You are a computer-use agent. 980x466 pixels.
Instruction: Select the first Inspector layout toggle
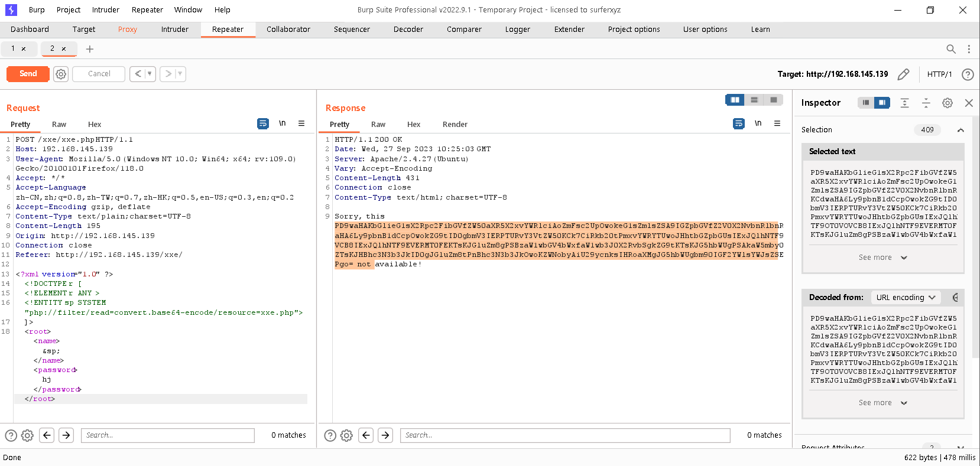[x=866, y=103]
